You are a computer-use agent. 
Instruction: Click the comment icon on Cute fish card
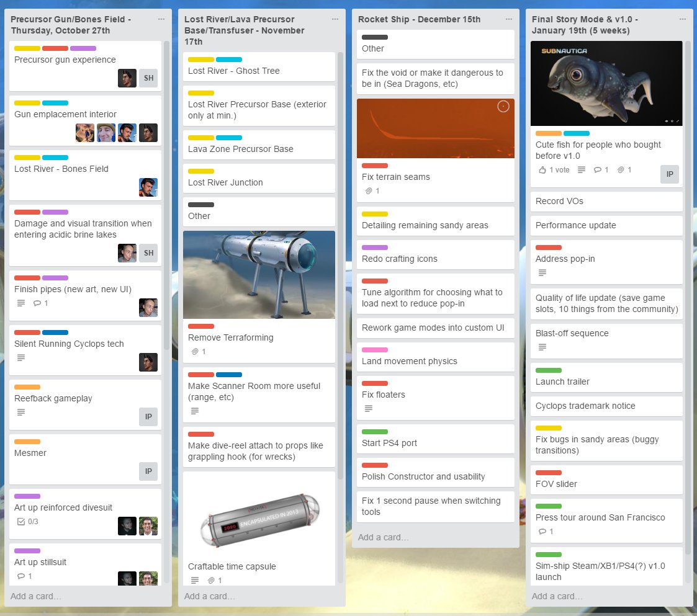pos(598,170)
